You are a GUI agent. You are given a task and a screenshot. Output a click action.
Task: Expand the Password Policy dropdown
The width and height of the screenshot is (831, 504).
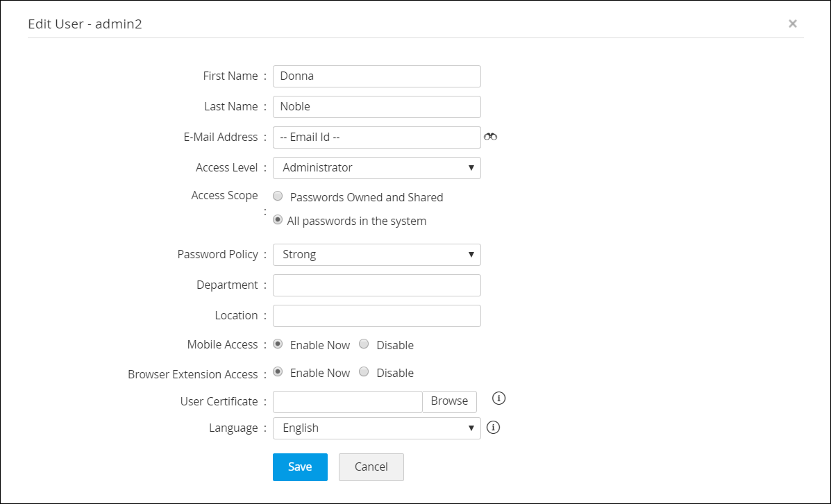376,255
